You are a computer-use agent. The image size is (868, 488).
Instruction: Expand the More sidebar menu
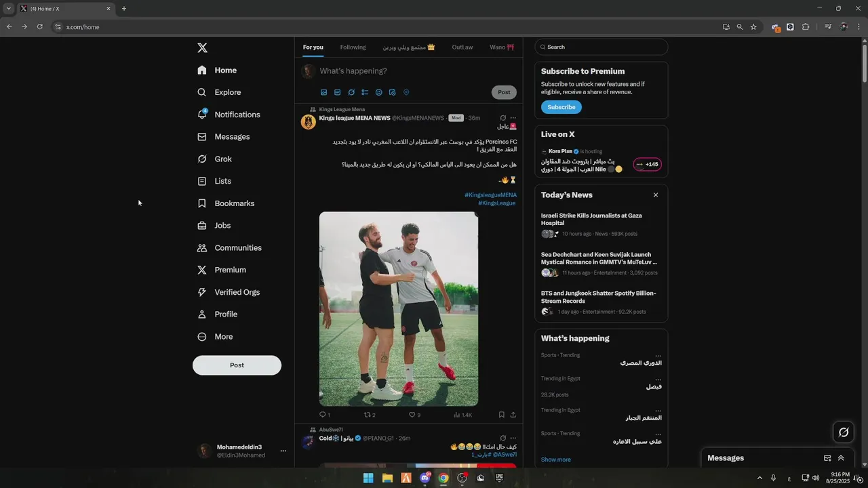point(215,337)
